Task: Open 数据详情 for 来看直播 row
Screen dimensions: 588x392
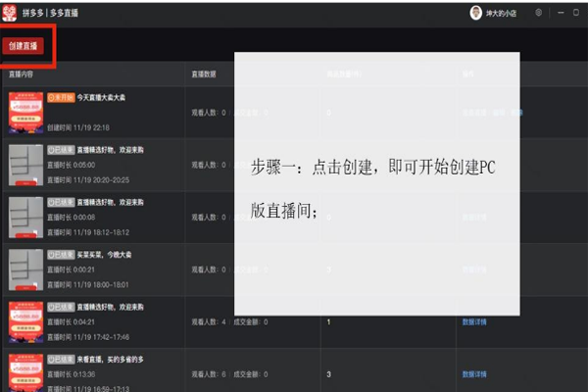Action: 474,374
